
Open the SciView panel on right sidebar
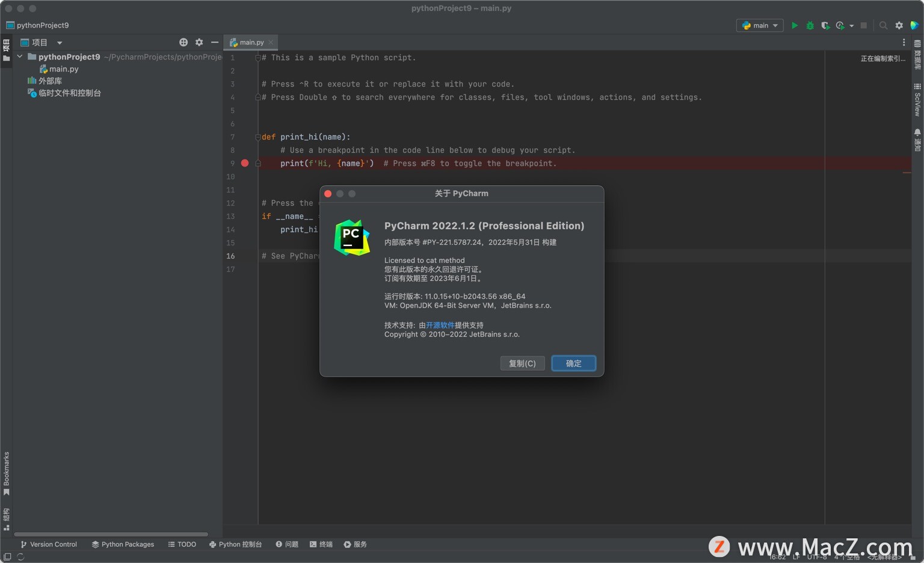[917, 100]
